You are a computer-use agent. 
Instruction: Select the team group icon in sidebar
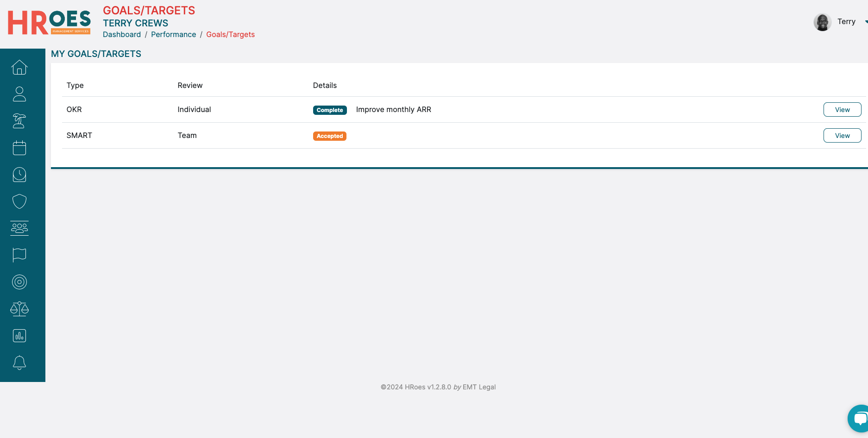[19, 228]
